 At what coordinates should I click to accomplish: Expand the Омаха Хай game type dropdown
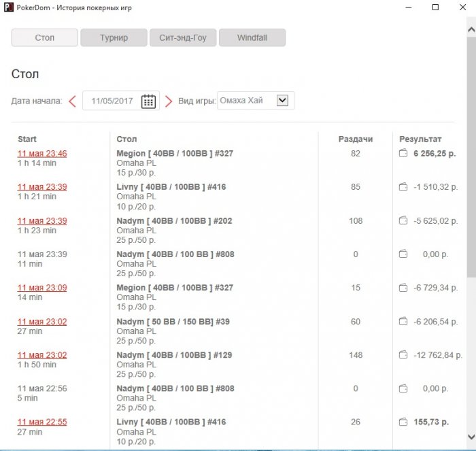(283, 101)
